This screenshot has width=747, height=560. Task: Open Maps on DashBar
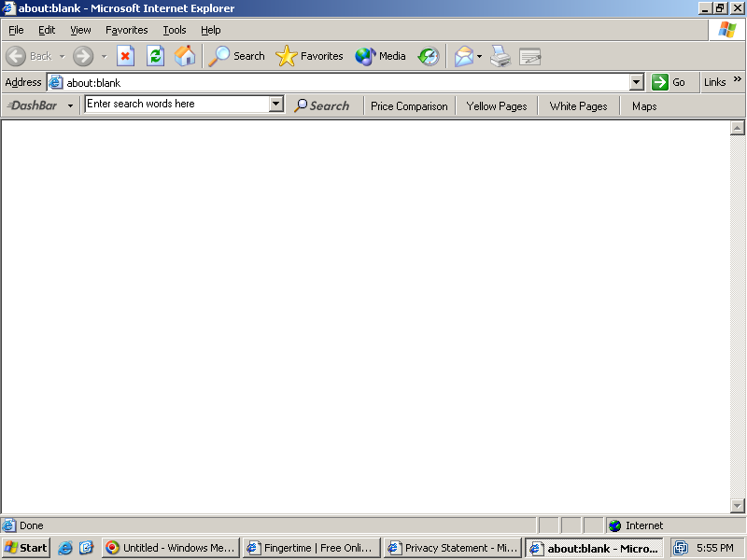pyautogui.click(x=644, y=106)
